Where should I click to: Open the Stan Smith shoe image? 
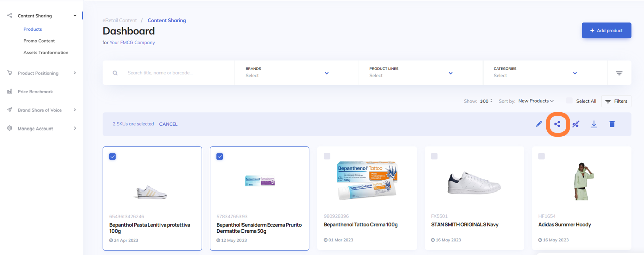click(x=473, y=183)
